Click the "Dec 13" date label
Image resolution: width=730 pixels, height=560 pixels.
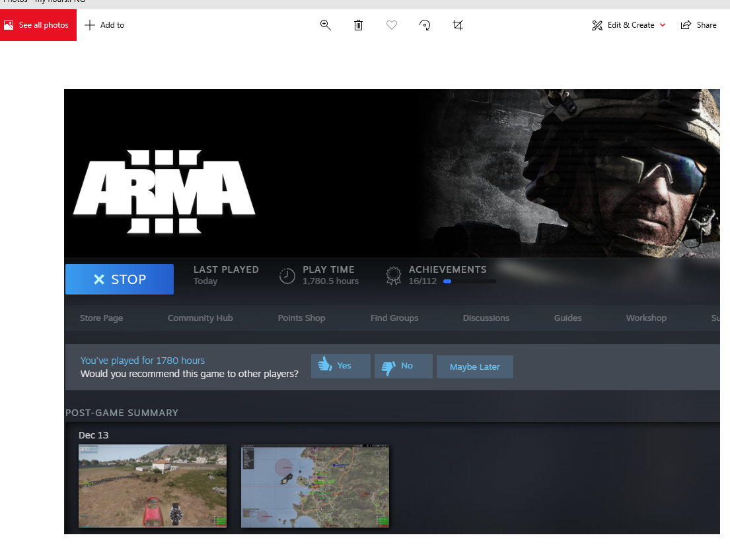(x=94, y=435)
